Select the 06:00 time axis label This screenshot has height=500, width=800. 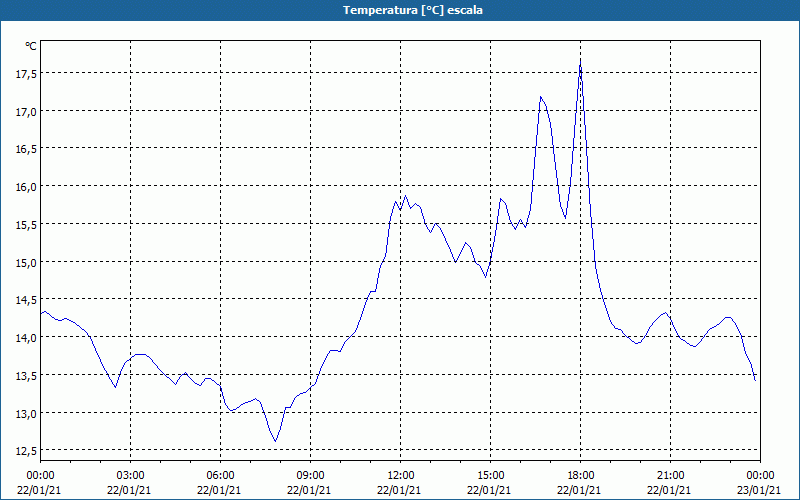[x=220, y=476]
